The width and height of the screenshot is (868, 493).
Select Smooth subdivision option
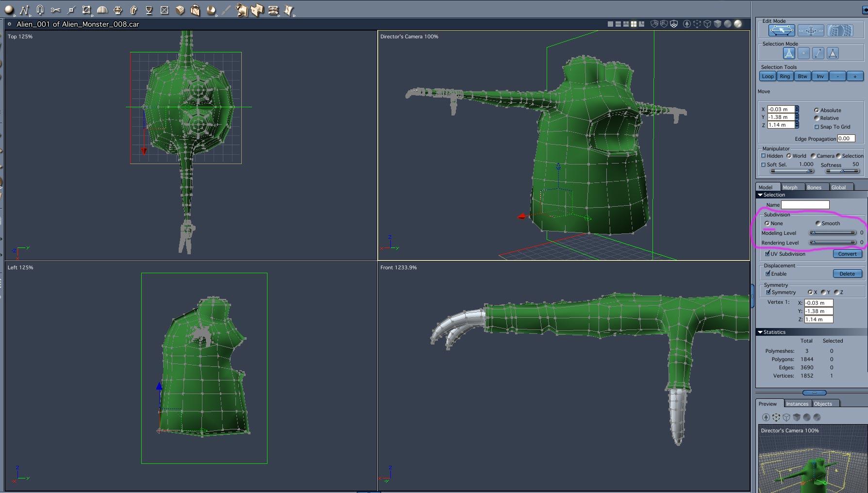(818, 223)
